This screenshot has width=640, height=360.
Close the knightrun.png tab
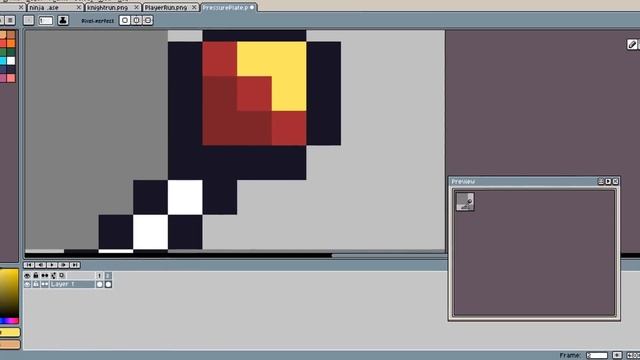pyautogui.click(x=136, y=7)
